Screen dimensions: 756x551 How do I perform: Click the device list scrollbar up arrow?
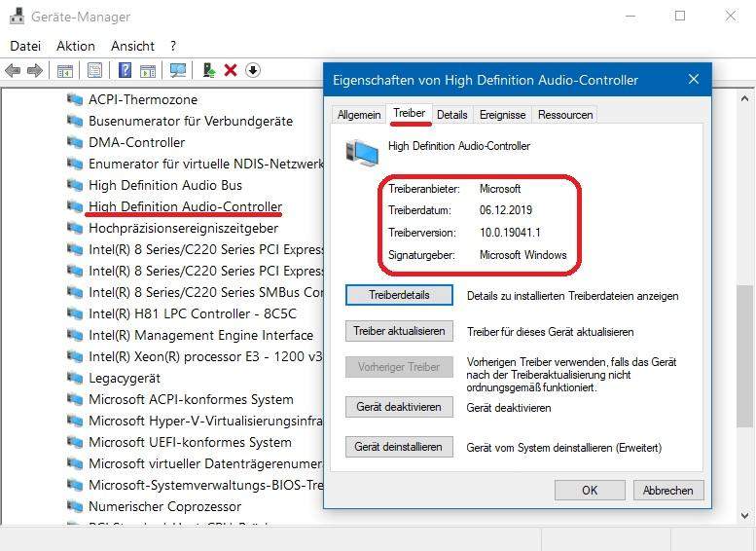[745, 98]
